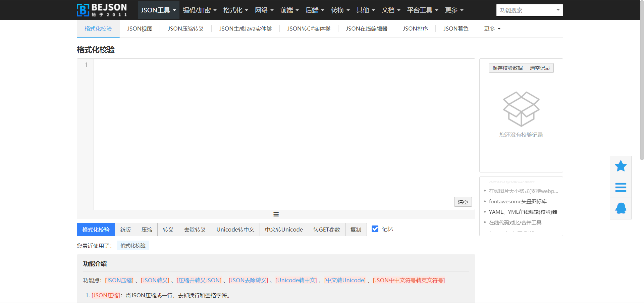Screen dimensions: 644x303
Task: Click 保存校验数据 to save validation data
Action: pos(507,68)
